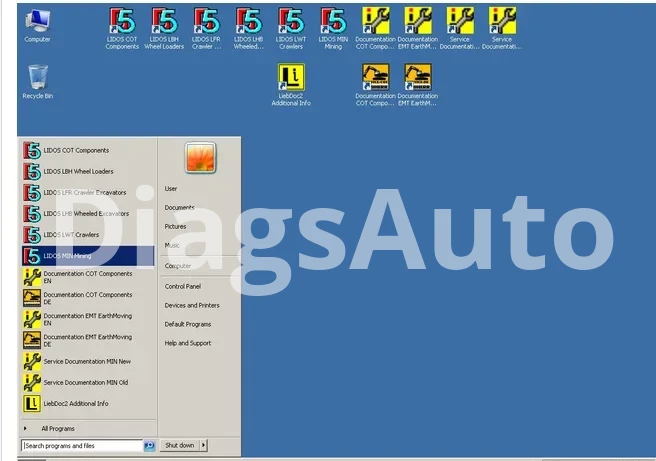This screenshot has width=656, height=461.
Task: Select excavator-icon Documentation EMT EarthM desktop shortcut
Action: point(418,85)
